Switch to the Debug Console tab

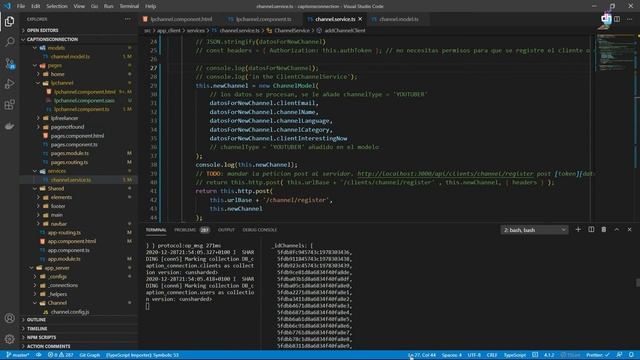260,230
